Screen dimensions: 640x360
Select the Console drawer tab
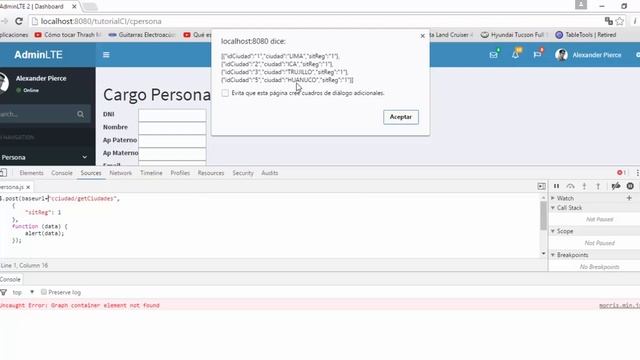coord(10,280)
